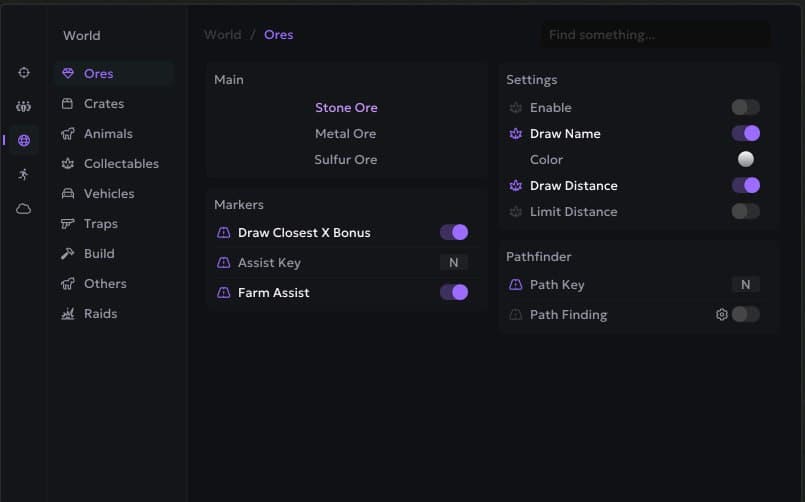Select the globe World icon in the sidebar

click(x=24, y=140)
